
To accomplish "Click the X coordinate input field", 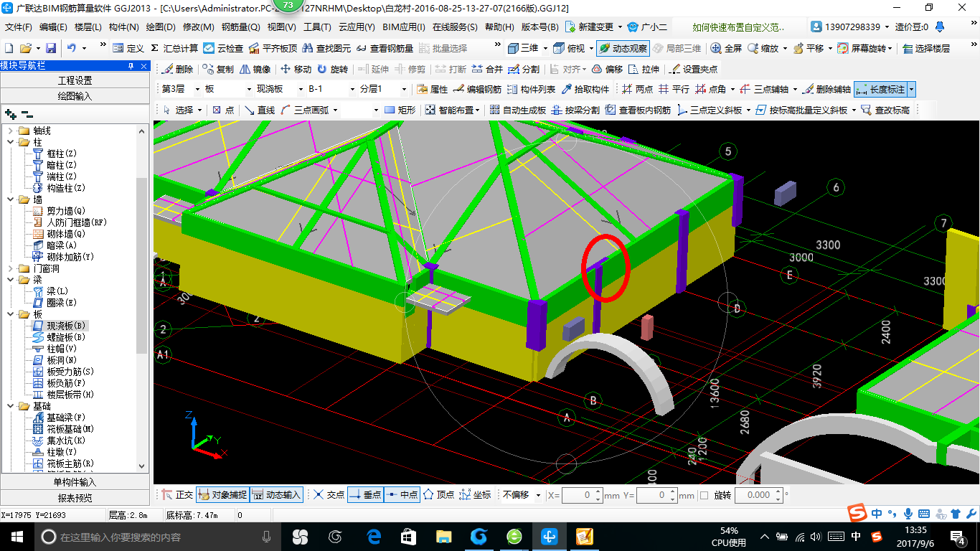I will 579,495.
